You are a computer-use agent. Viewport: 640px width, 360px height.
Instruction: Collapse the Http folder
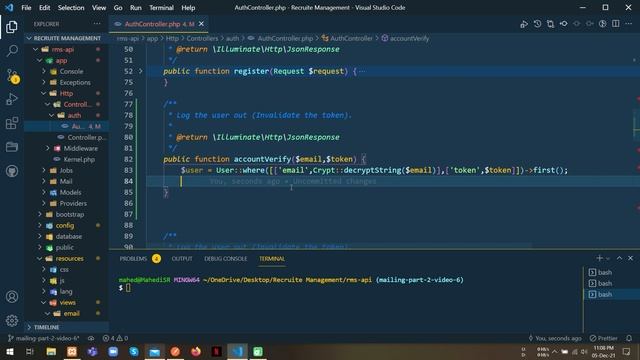pos(66,93)
